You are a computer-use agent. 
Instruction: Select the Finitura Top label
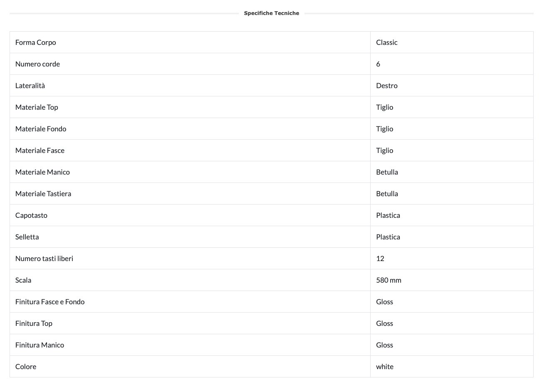(x=34, y=323)
